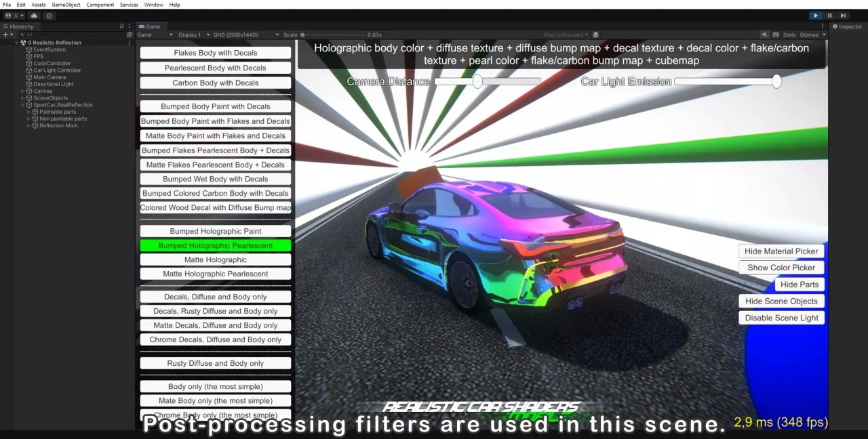Click the Step frame button
868x439 pixels.
click(843, 16)
